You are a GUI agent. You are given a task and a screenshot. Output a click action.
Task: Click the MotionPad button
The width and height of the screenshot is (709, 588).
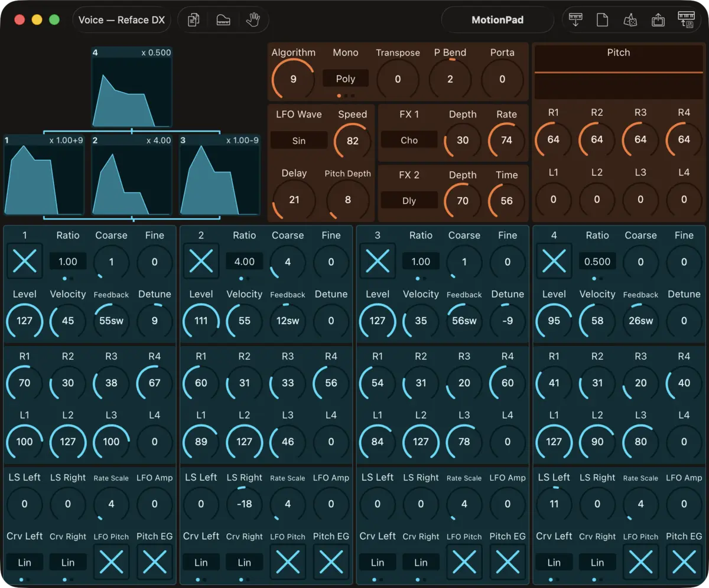[x=497, y=20]
